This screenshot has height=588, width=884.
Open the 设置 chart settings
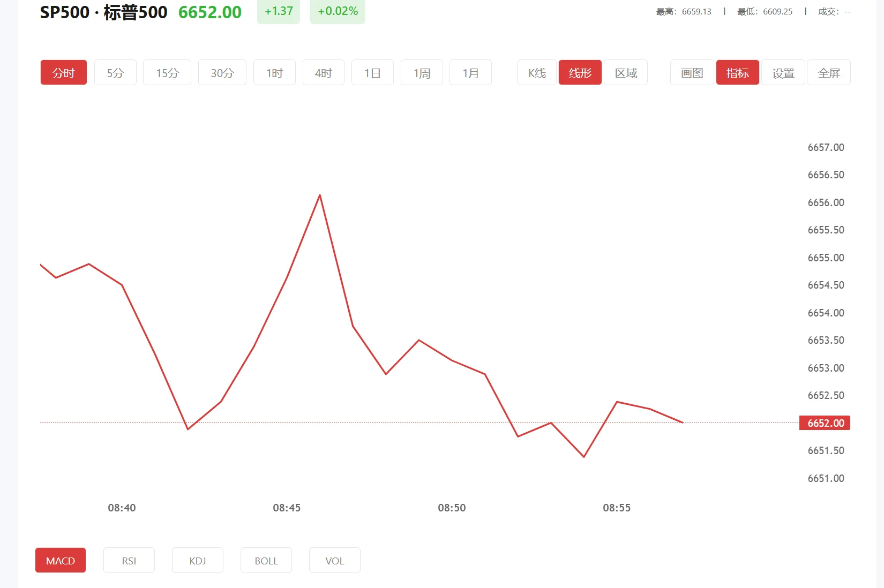[783, 72]
